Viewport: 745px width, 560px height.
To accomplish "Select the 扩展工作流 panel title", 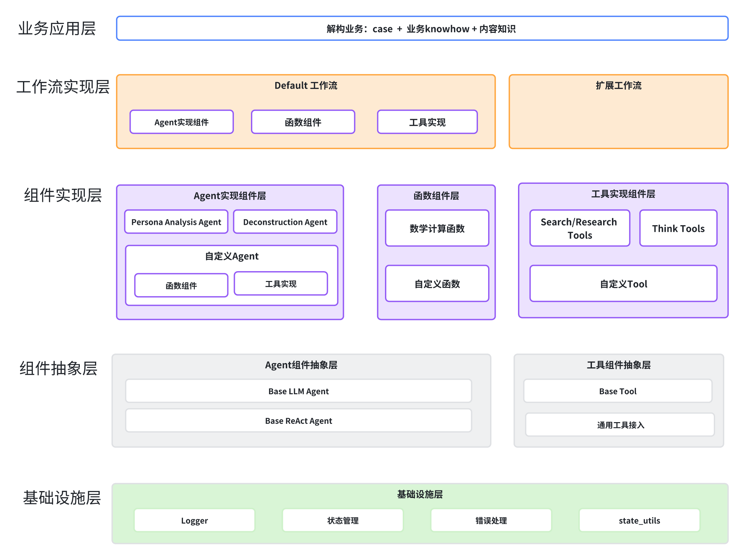I will 618,85.
